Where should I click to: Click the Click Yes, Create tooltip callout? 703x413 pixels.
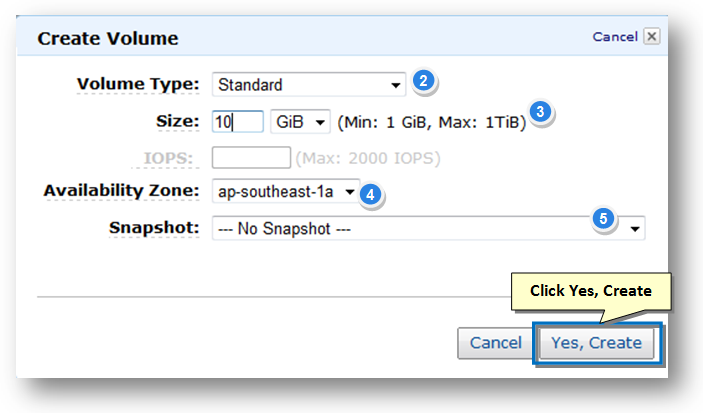[590, 291]
